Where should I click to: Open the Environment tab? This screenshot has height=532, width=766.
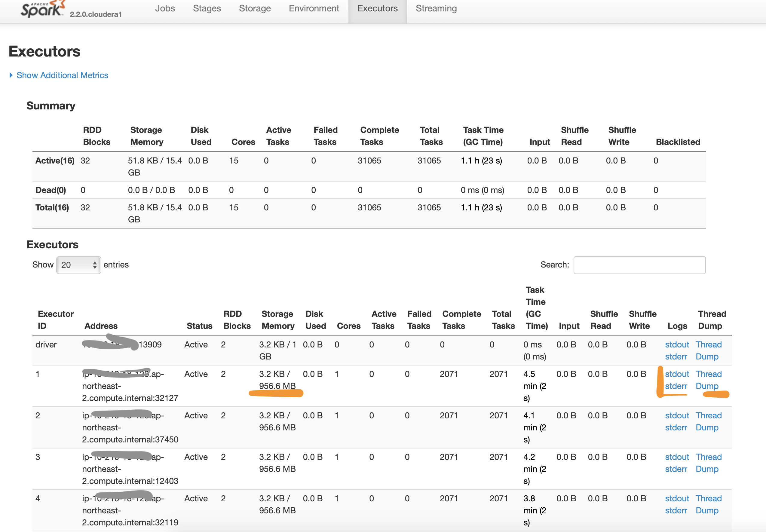pyautogui.click(x=314, y=8)
